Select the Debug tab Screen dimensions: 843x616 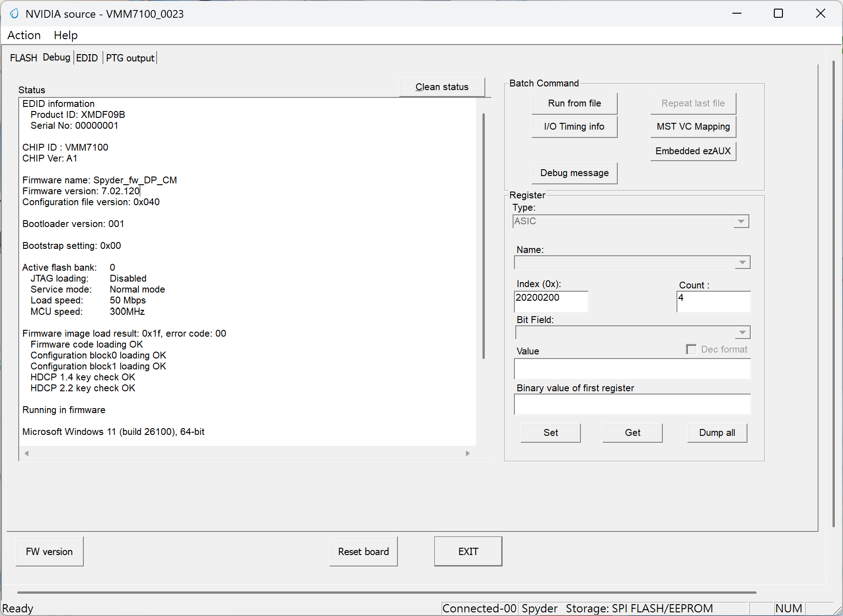(56, 57)
